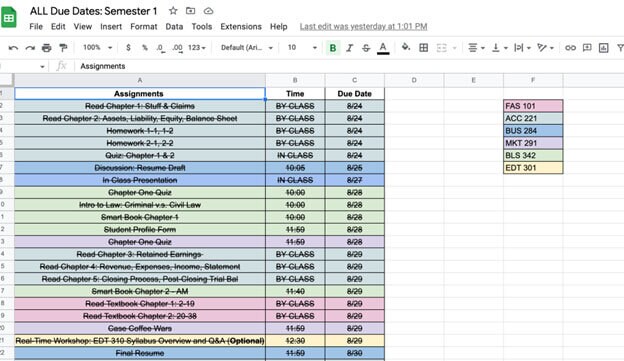
Task: Toggle bold formatting button
Action: 333,48
